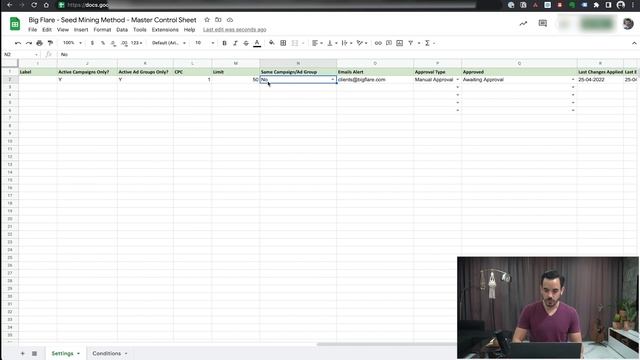
Task: Collapse the toolbar with the chevron
Action: point(634,43)
